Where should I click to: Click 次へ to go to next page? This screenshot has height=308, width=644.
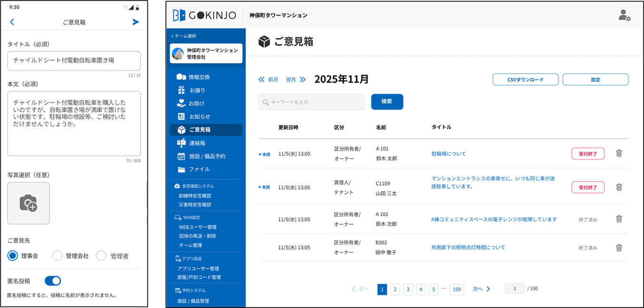point(481,289)
